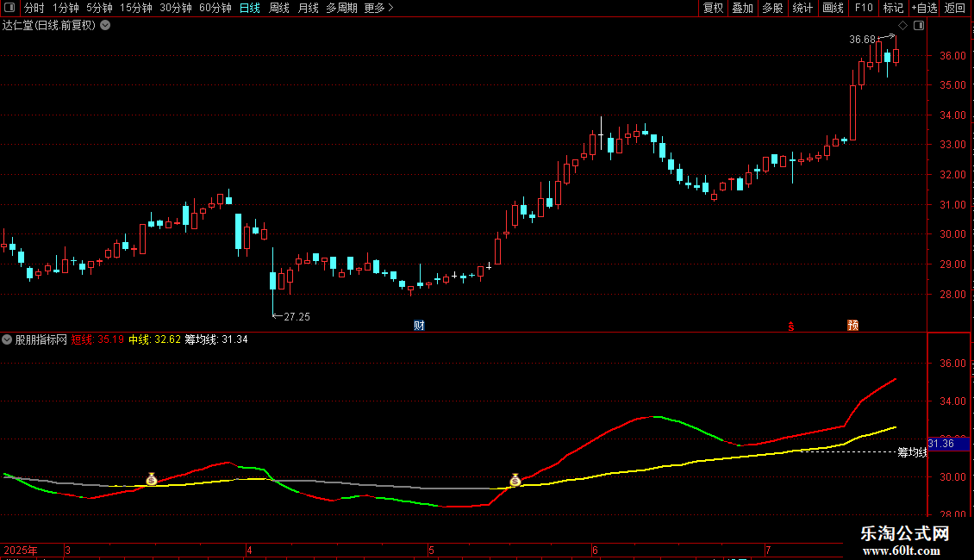Click month 7 on the time axis
This screenshot has width=974, height=560.
pos(768,550)
